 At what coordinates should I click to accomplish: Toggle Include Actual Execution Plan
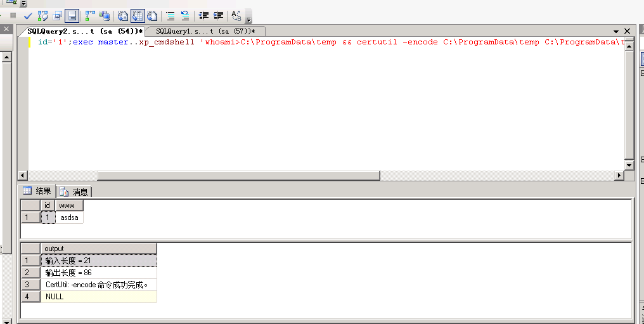(x=90, y=16)
